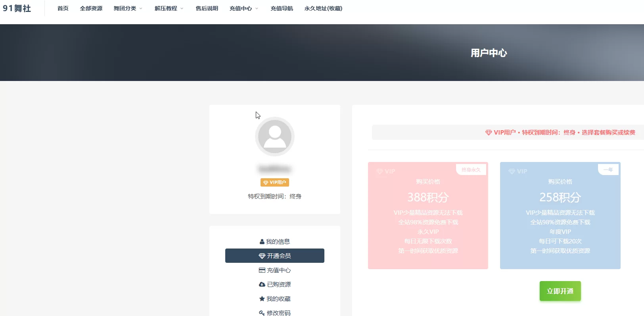This screenshot has width=644, height=316.
Task: Open the 首页 menu item
Action: coord(63,8)
